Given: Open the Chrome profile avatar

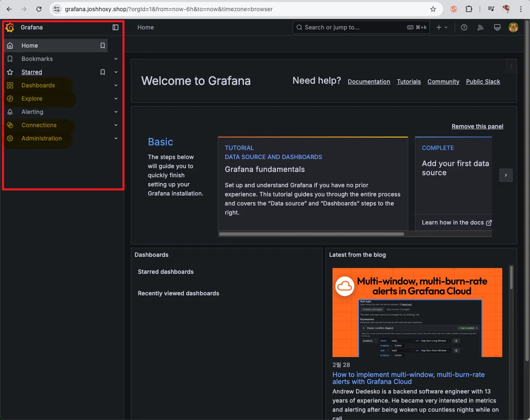Looking at the screenshot, I should click(506, 9).
